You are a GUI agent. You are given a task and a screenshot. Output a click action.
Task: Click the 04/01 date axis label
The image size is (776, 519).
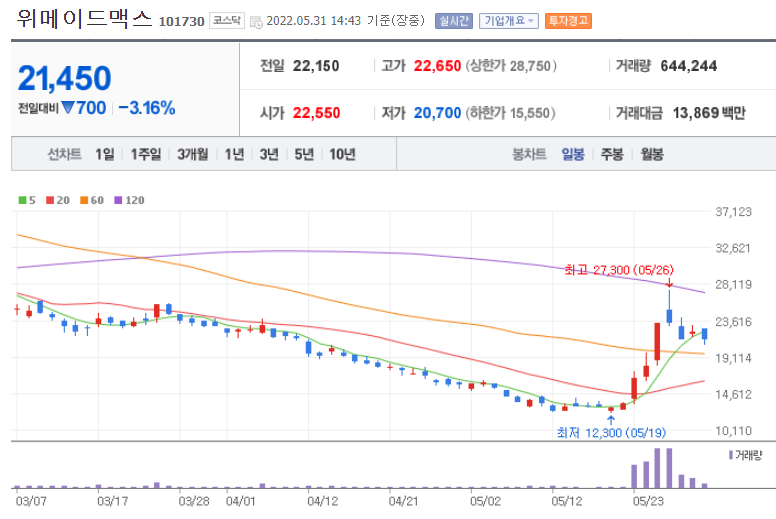tap(241, 501)
